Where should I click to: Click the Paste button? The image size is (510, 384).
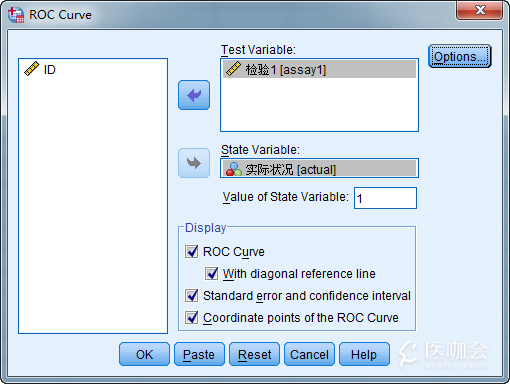click(199, 354)
